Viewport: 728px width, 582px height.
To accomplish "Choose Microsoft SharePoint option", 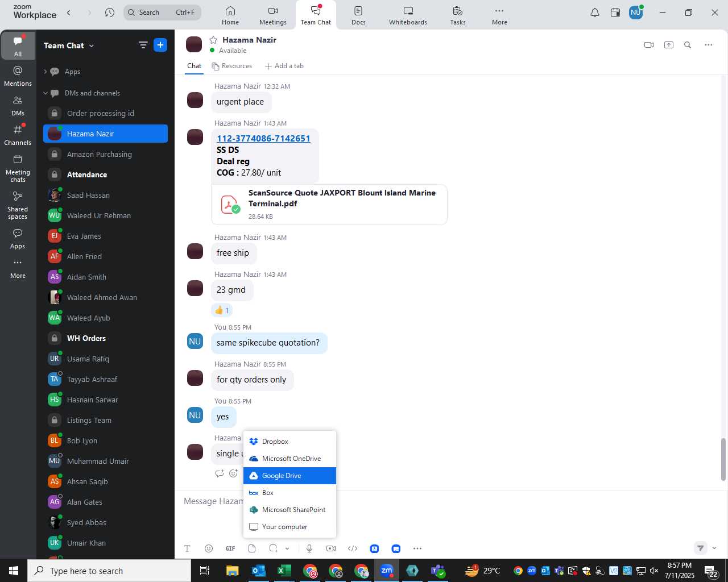I will [x=289, y=510].
